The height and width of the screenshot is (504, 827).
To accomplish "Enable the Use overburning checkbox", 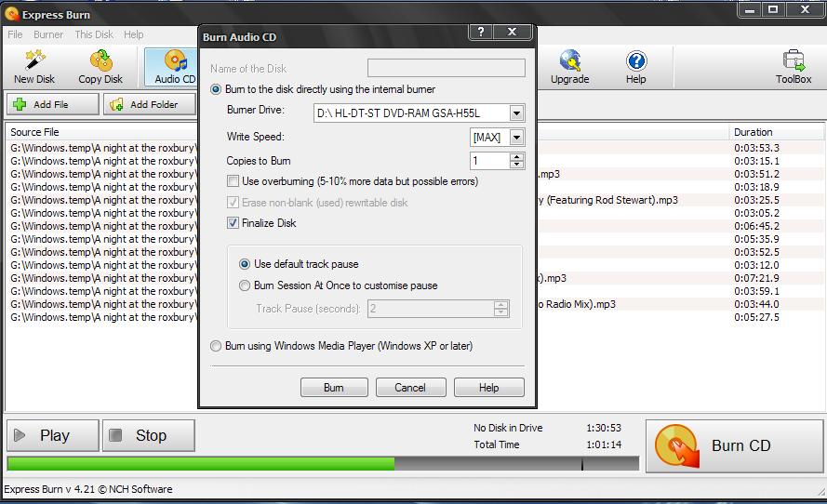I will tap(233, 181).
